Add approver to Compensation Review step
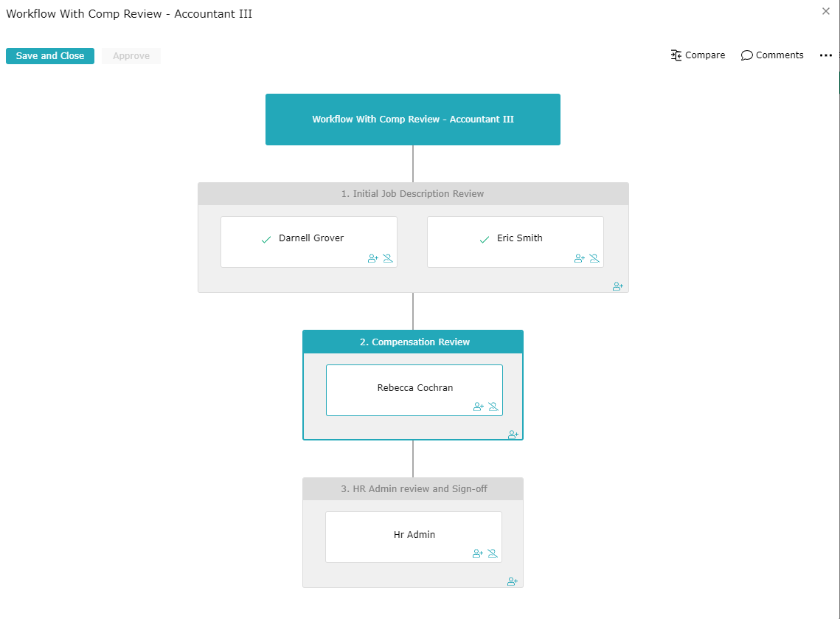This screenshot has width=840, height=619. [x=513, y=435]
